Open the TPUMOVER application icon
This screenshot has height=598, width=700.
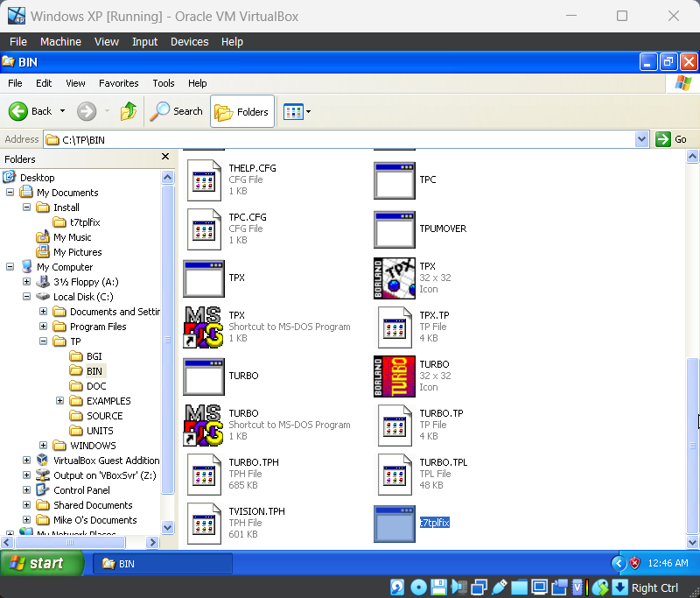395,229
